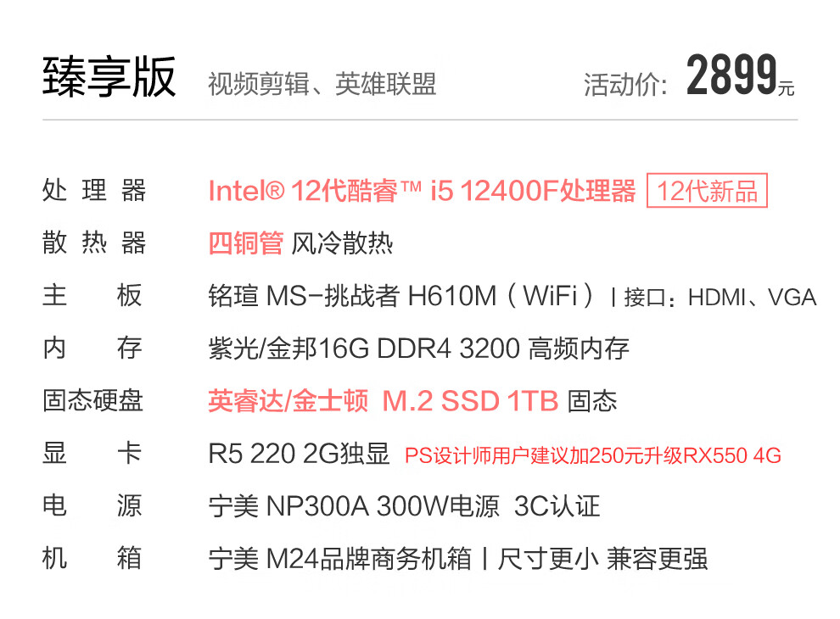This screenshot has width=840, height=619.
Task: Click the 处理器 row label
Action: [x=93, y=191]
